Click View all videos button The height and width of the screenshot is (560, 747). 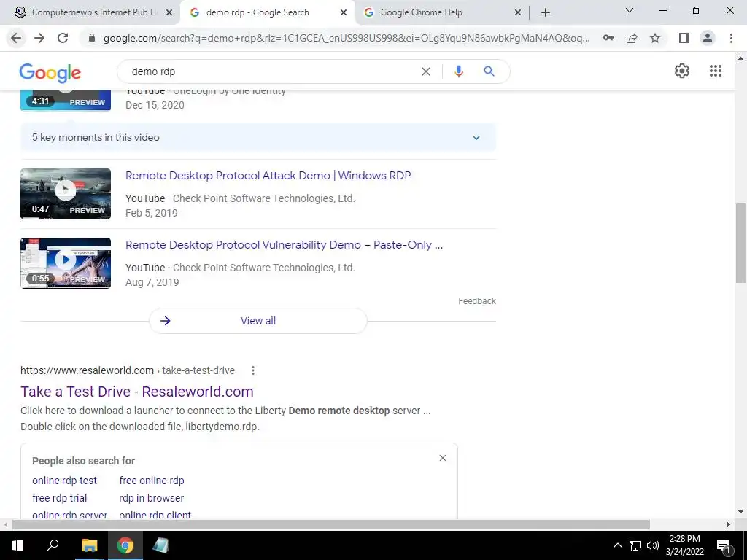[258, 321]
